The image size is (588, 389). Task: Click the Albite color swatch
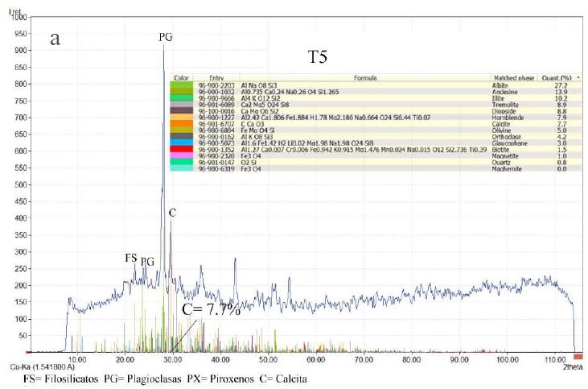tap(179, 84)
